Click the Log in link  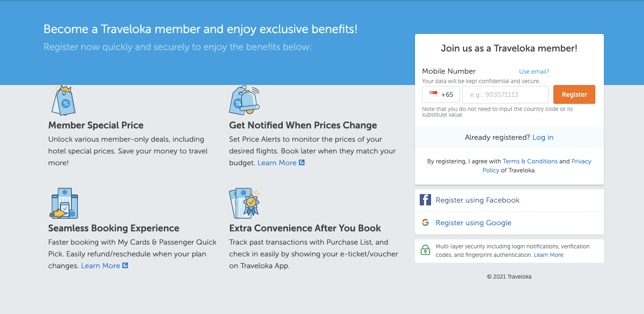point(542,137)
